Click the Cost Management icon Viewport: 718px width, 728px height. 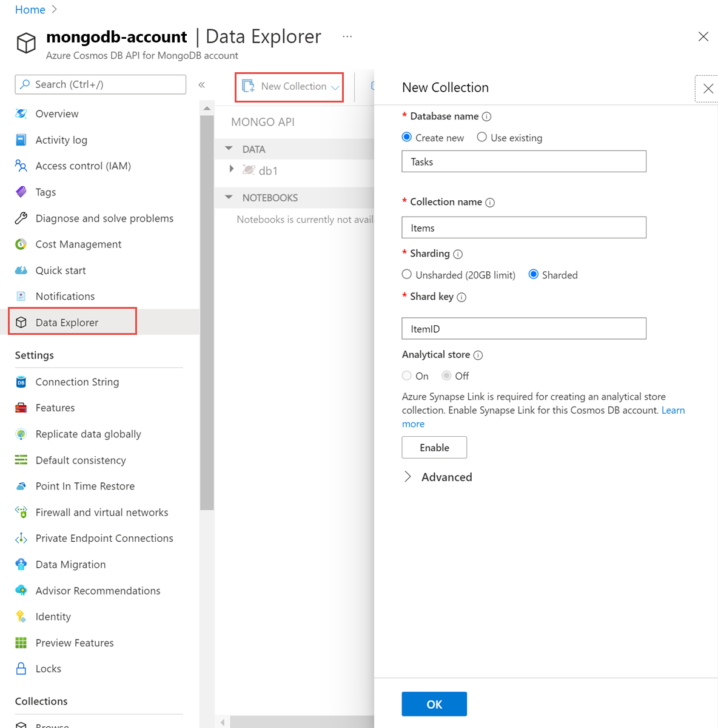coord(21,244)
